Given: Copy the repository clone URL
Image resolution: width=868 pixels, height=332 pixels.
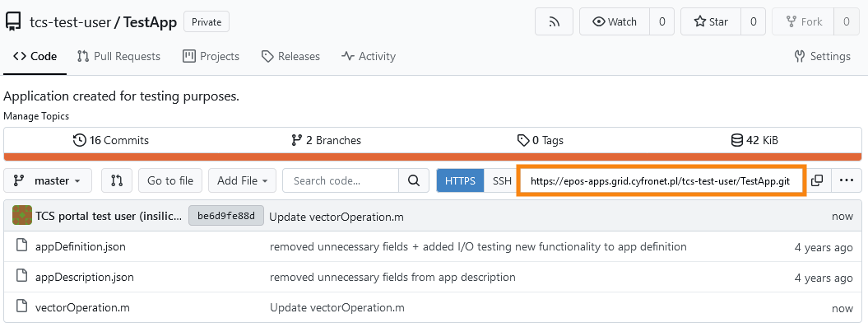Looking at the screenshot, I should tap(816, 180).
